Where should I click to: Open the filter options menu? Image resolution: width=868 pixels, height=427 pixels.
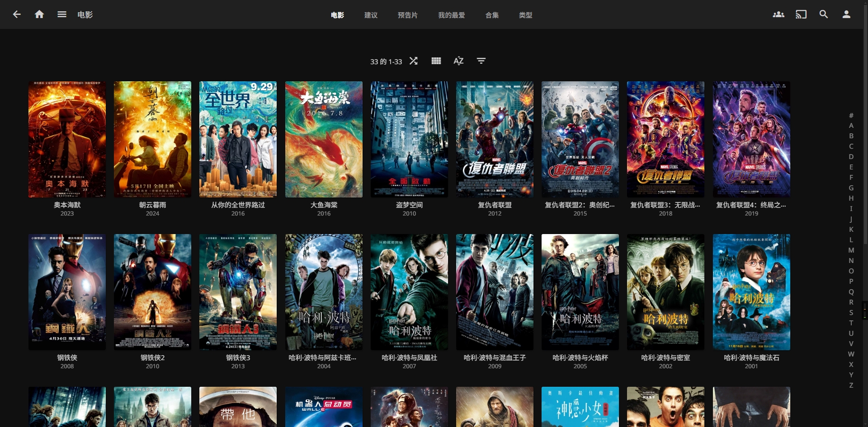point(481,61)
